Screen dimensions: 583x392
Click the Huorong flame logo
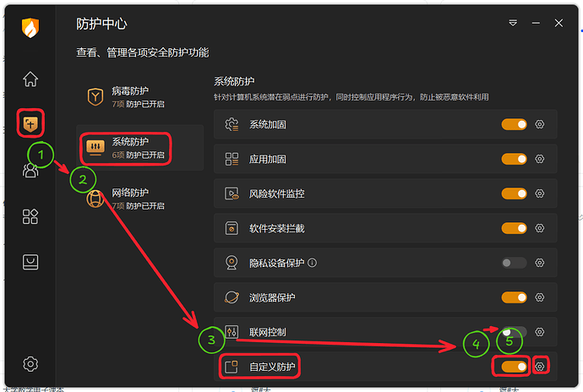point(31,27)
